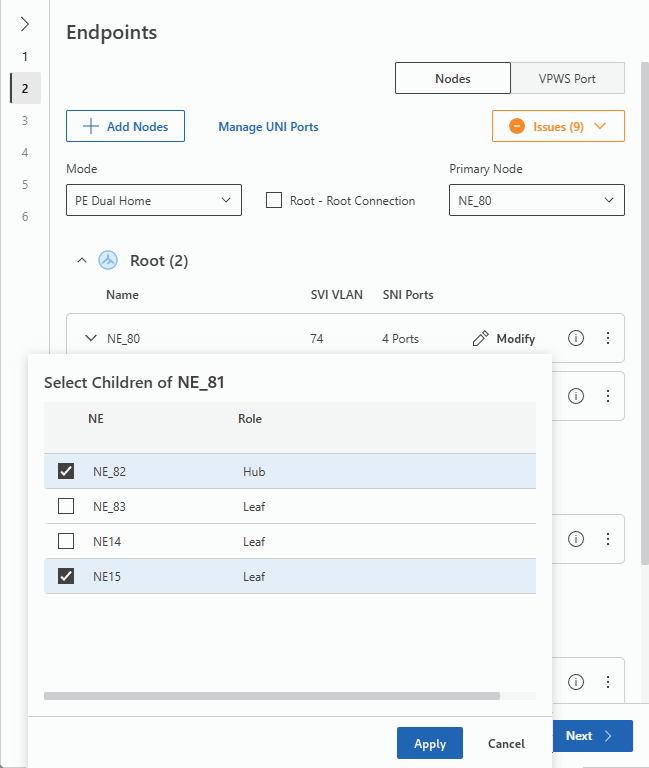Open the Mode dropdown showing PE Dual Home
Screen dimensions: 649x768
click(154, 200)
